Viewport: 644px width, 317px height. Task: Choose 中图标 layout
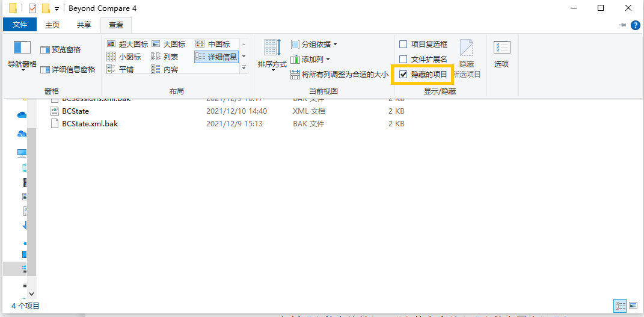[213, 45]
